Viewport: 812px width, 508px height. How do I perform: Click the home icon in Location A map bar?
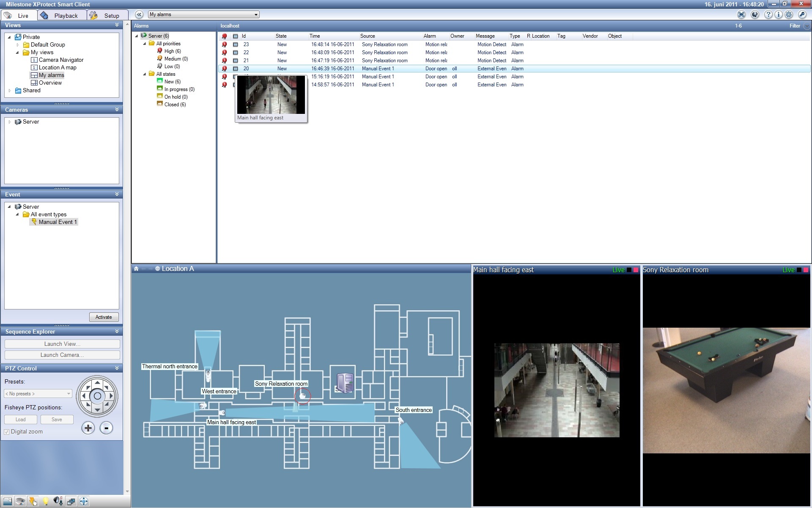136,269
